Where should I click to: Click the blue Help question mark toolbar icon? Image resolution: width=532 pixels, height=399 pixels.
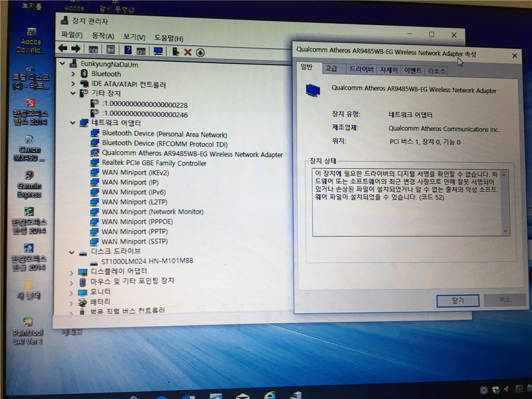tap(128, 50)
